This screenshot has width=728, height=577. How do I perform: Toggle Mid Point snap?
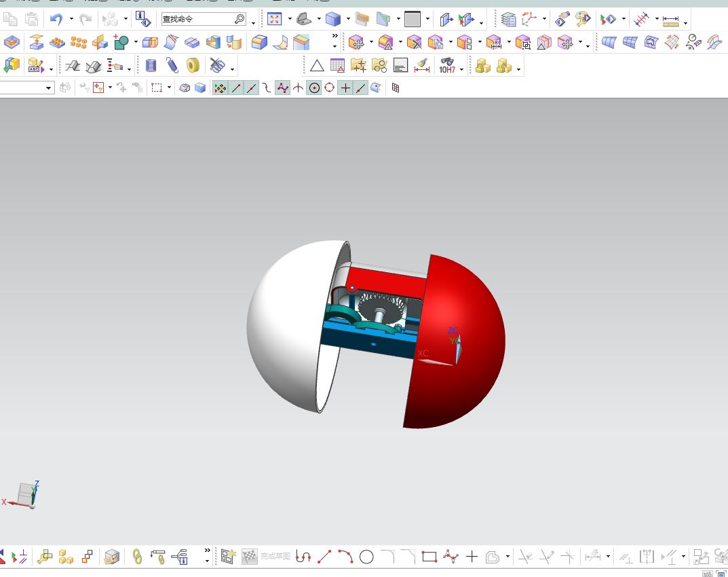(x=251, y=88)
